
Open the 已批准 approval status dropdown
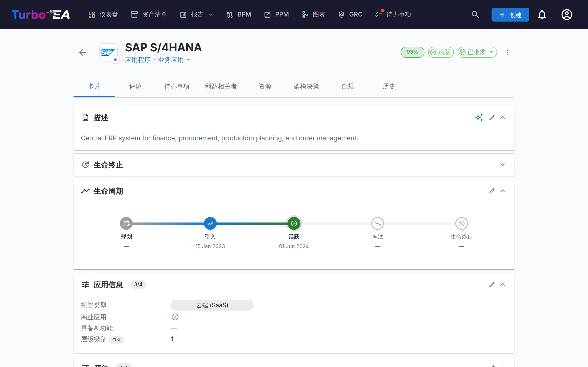coord(477,52)
